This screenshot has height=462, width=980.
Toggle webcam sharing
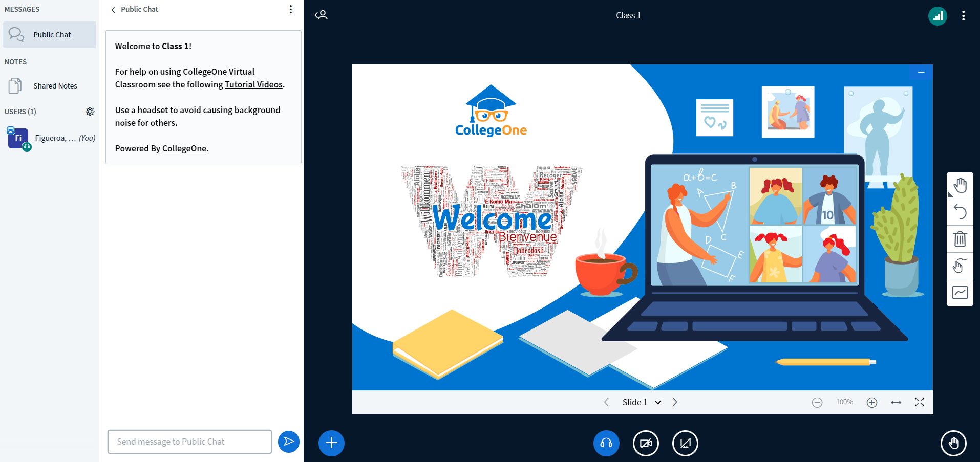pos(646,443)
